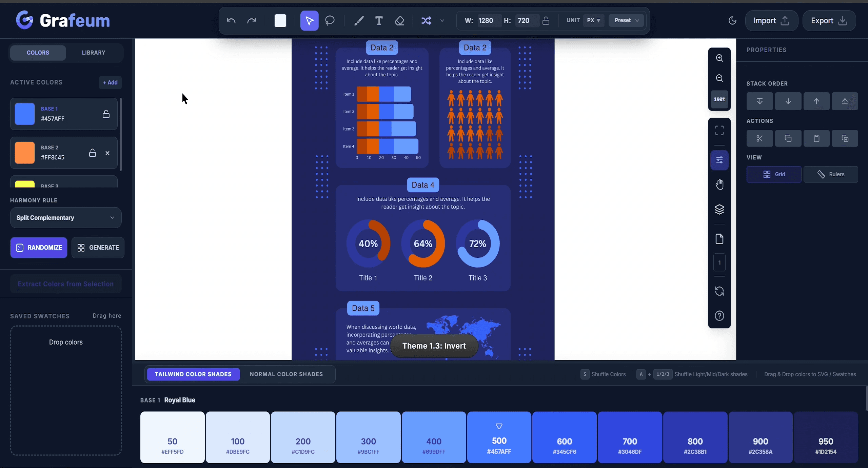The image size is (868, 468).
Task: Click the 500 shade swatch #457AFF
Action: click(499, 437)
